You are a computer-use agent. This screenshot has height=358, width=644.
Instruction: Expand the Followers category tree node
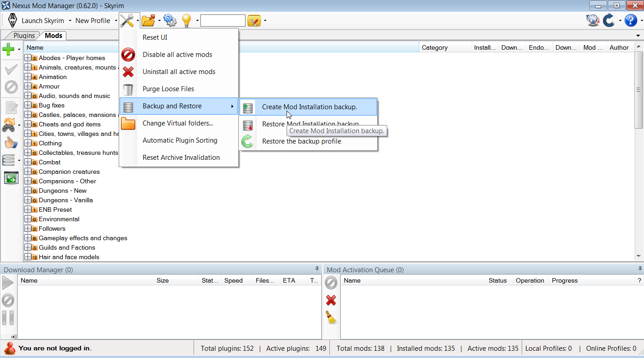(28, 228)
